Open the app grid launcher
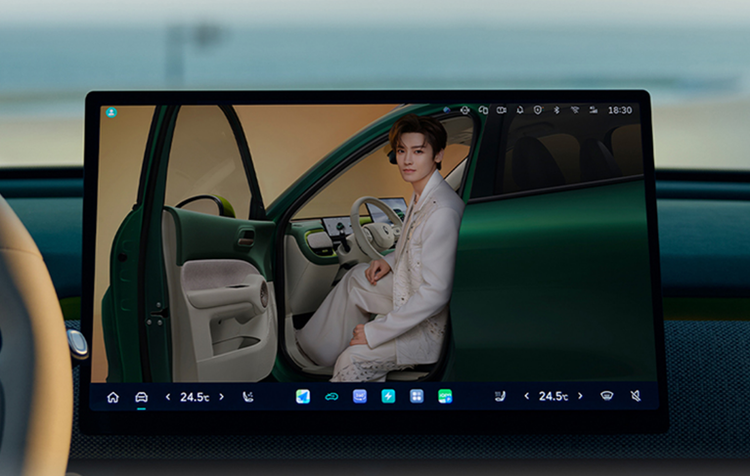The height and width of the screenshot is (476, 750). click(417, 396)
